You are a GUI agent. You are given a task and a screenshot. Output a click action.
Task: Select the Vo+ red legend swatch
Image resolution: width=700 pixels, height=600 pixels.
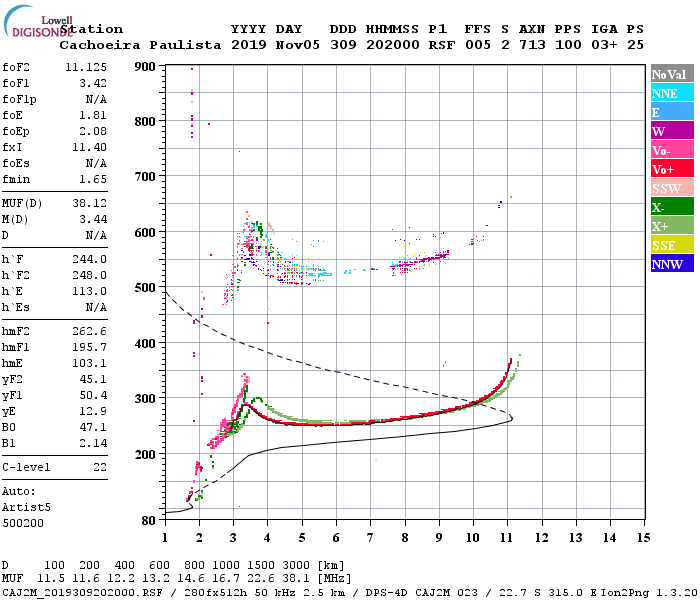[672, 169]
